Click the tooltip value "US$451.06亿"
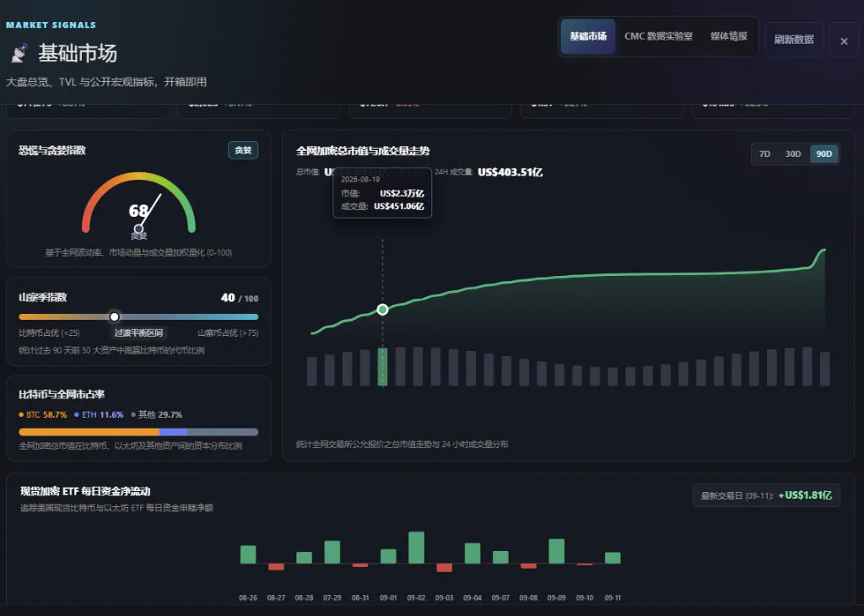864x616 pixels. point(399,206)
